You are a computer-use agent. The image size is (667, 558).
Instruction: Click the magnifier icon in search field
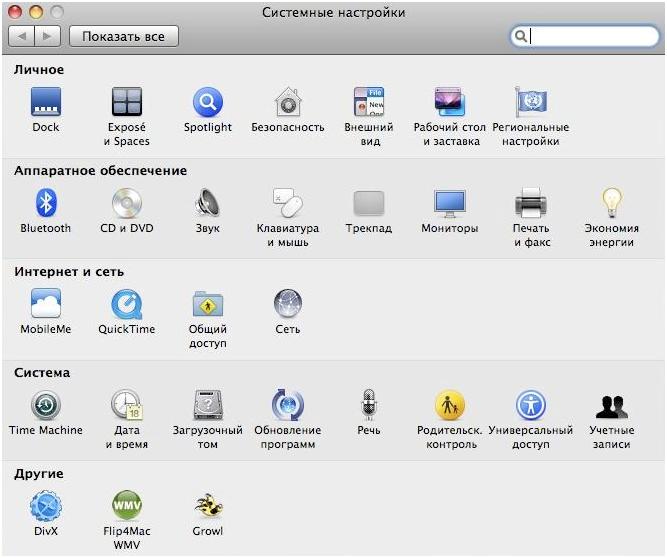point(521,36)
